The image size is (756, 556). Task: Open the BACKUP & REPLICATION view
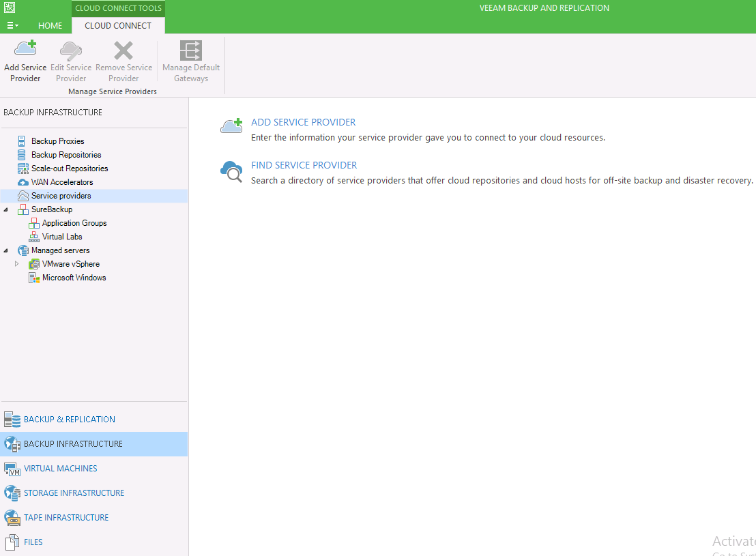point(94,420)
